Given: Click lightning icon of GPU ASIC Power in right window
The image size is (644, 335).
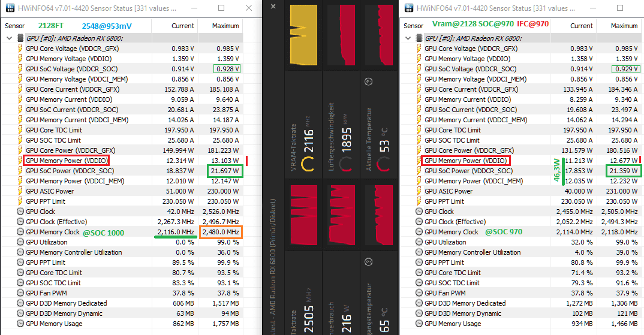Looking at the screenshot, I should (x=419, y=191).
